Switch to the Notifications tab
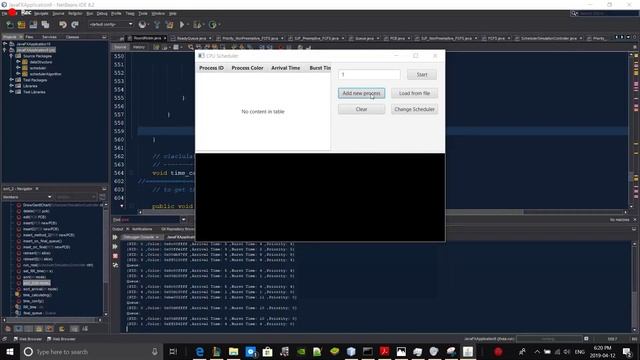Image resolution: width=640 pixels, height=360 pixels. pos(142,229)
